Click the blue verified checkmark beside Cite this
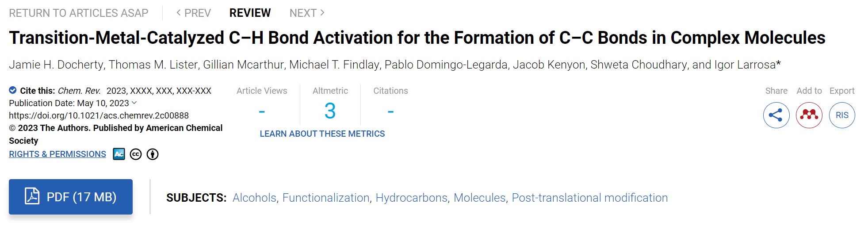 click(13, 90)
